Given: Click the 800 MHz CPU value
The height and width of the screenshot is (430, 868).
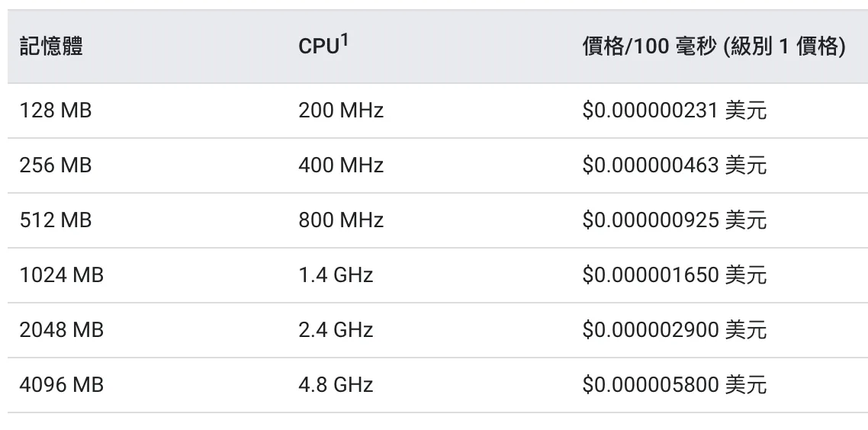Looking at the screenshot, I should [x=341, y=220].
